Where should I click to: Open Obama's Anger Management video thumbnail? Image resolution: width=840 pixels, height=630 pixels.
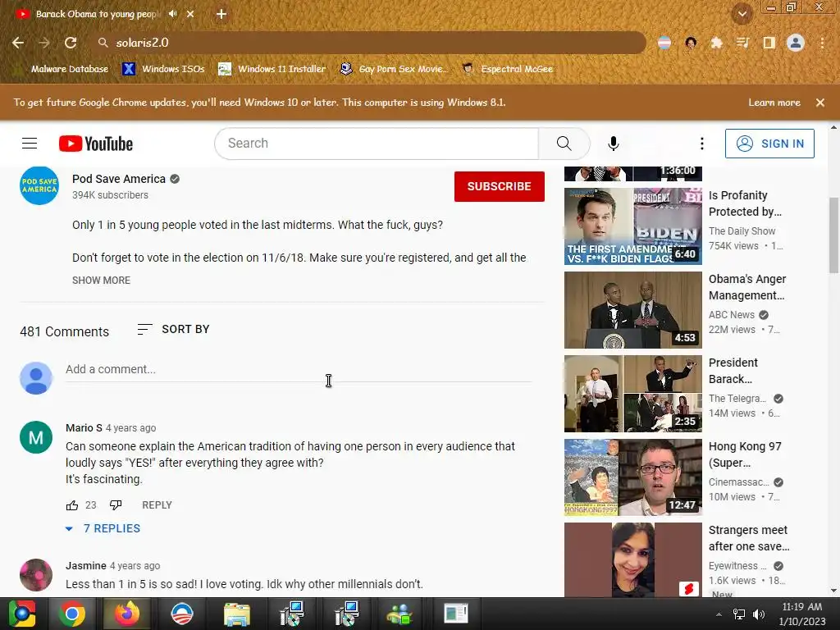(x=633, y=310)
